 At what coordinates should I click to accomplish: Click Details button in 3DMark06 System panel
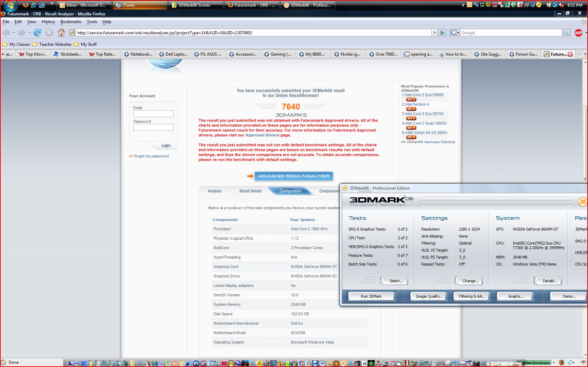tap(550, 281)
